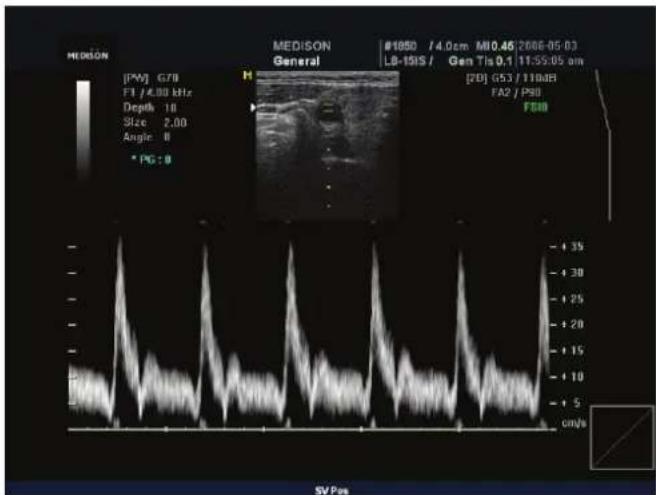Click the Doppler spectrum baseline
Viewport: 656px width, 495px height.
(x=312, y=429)
